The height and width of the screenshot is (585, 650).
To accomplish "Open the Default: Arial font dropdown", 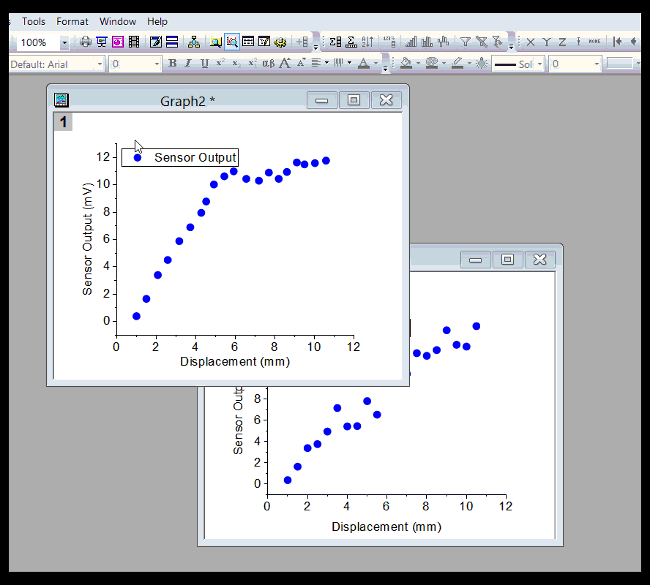I will [x=100, y=64].
